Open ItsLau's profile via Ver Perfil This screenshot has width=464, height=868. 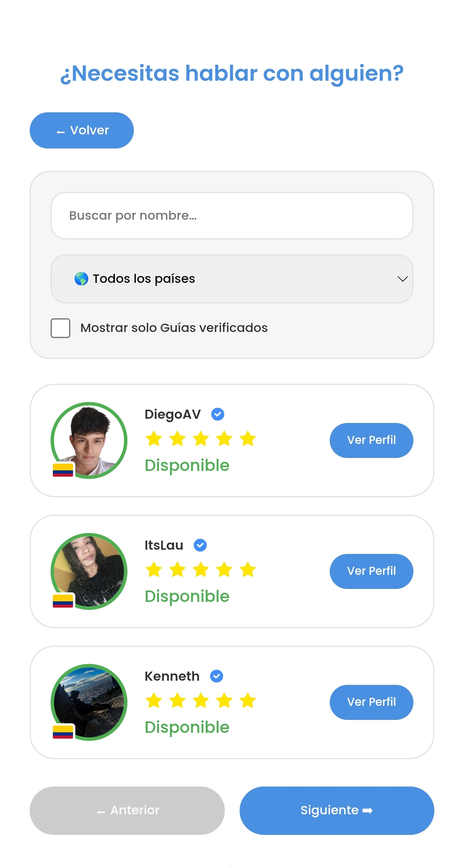[371, 571]
